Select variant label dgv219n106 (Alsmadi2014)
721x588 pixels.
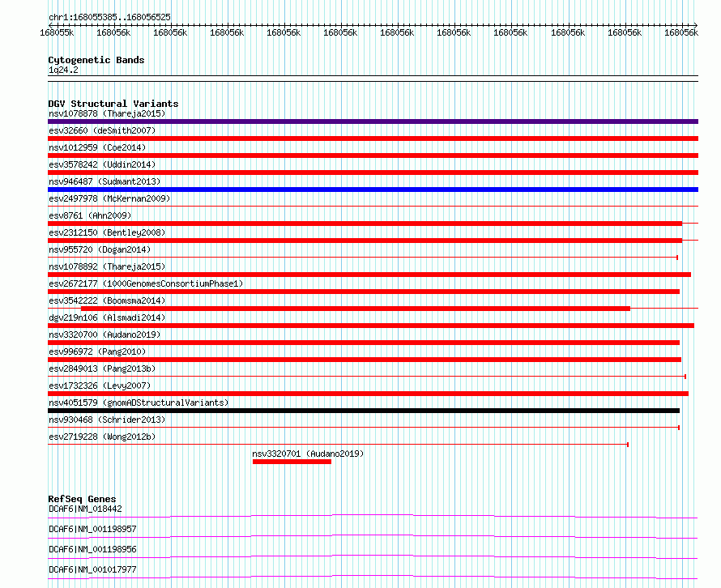pos(107,317)
